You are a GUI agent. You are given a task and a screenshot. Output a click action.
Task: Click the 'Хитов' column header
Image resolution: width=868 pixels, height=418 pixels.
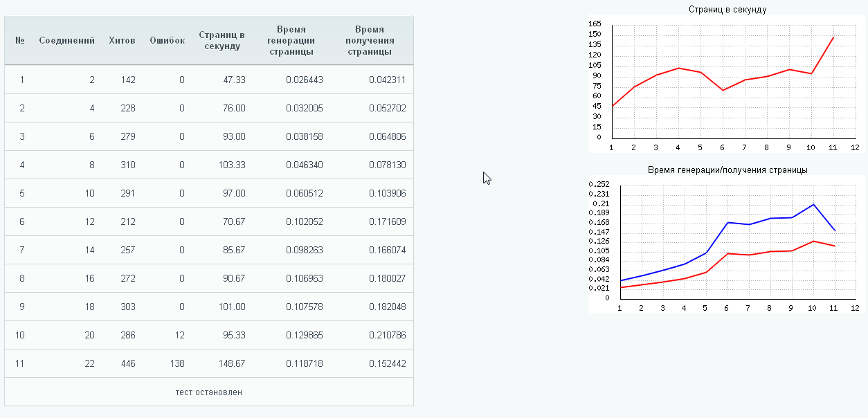click(x=122, y=41)
